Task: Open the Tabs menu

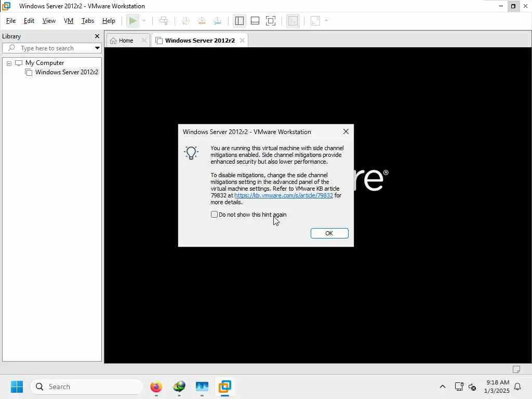Action: (87, 21)
